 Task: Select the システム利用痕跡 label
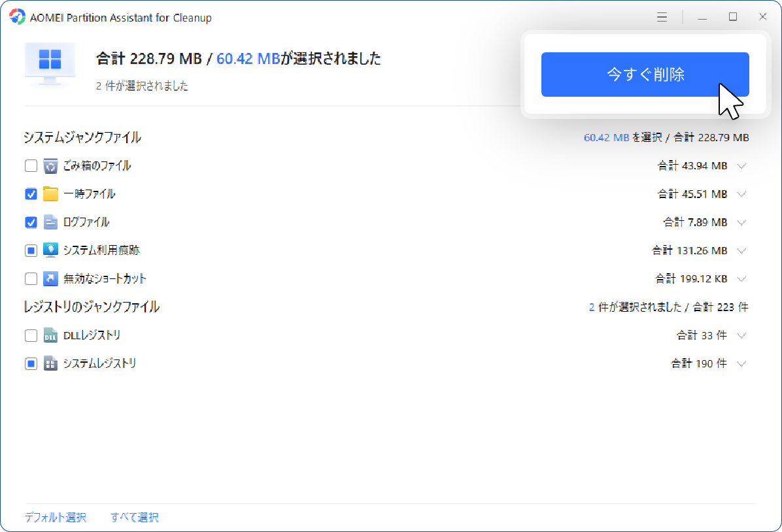pos(101,250)
